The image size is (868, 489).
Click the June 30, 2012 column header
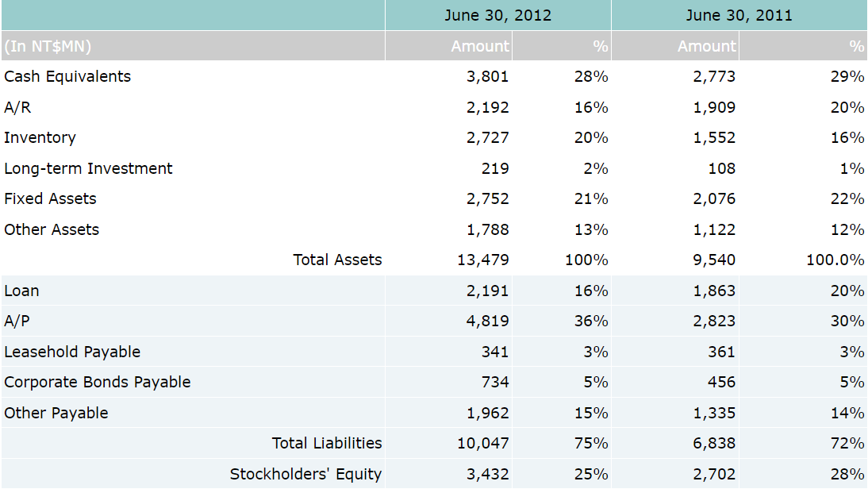(x=497, y=15)
